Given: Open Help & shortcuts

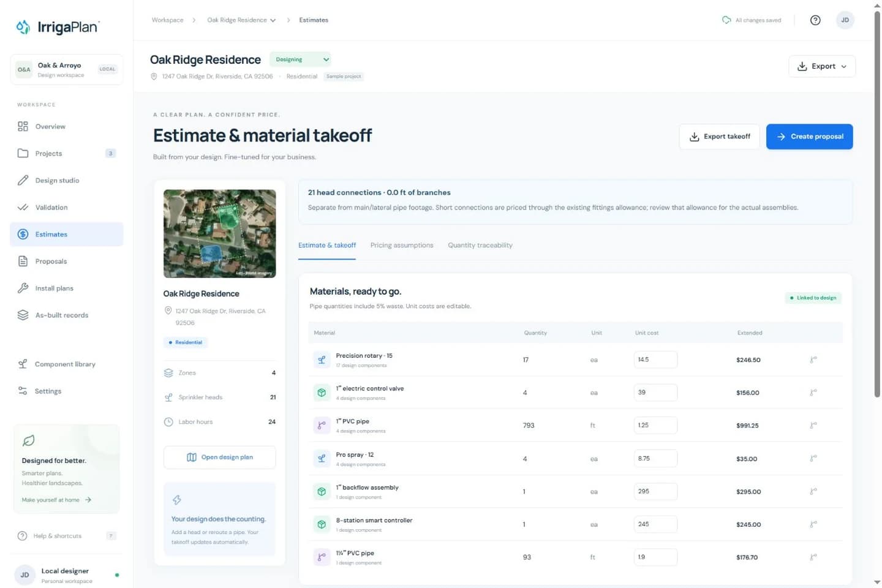Looking at the screenshot, I should point(67,536).
